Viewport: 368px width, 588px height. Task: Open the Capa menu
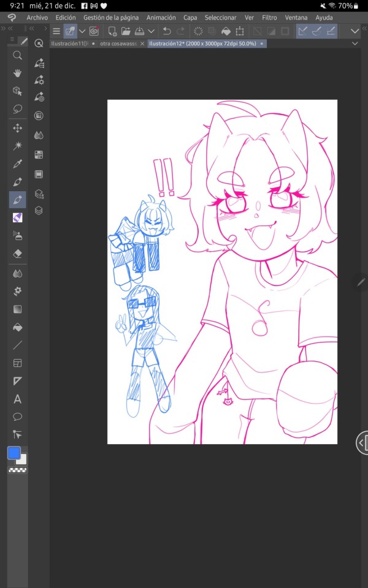190,18
